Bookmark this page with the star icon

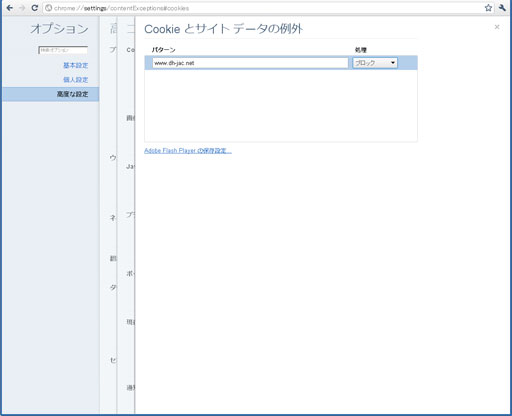tap(488, 8)
